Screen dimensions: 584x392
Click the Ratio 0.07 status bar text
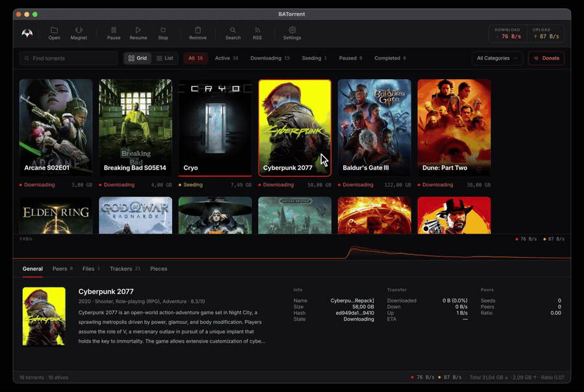tap(552, 378)
